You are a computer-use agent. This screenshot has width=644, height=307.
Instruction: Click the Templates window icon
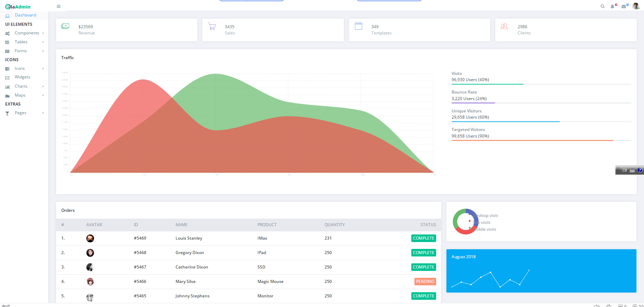pos(358,26)
